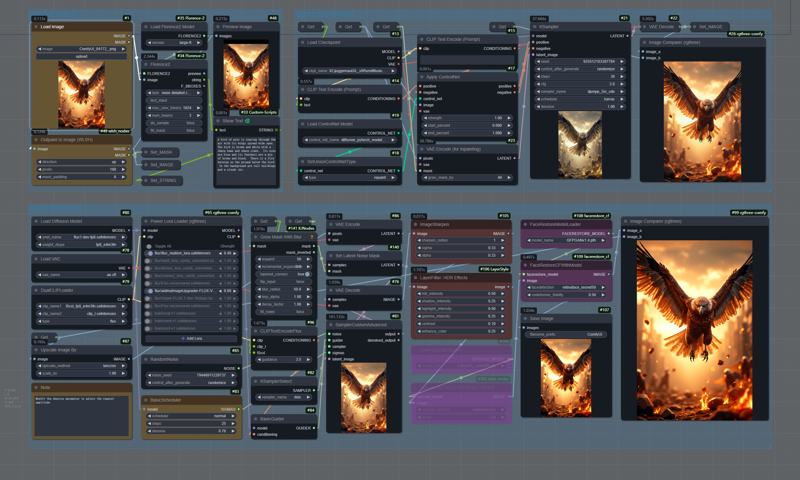Click the SamplerCustomAdvanced node's collapse dot
Viewport: 800px width, 480px height.
pos(331,324)
